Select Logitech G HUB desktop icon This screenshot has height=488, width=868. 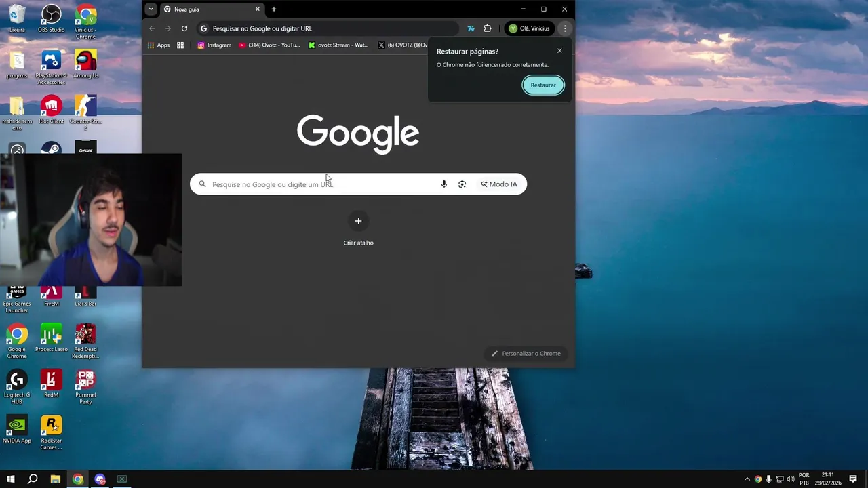click(x=17, y=387)
